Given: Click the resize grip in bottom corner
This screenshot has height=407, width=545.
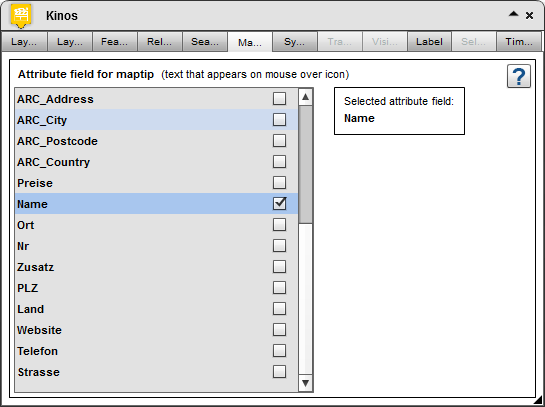Looking at the screenshot, I should click(x=539, y=400).
